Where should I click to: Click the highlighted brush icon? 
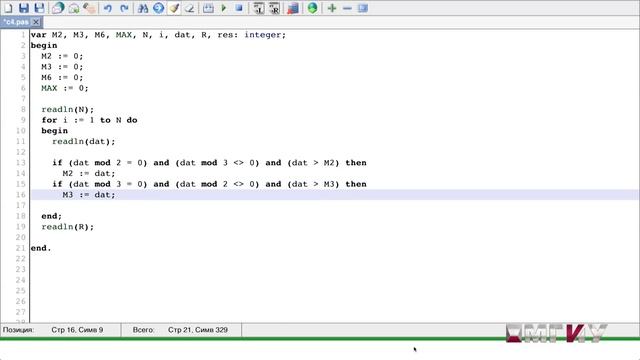click(174, 8)
